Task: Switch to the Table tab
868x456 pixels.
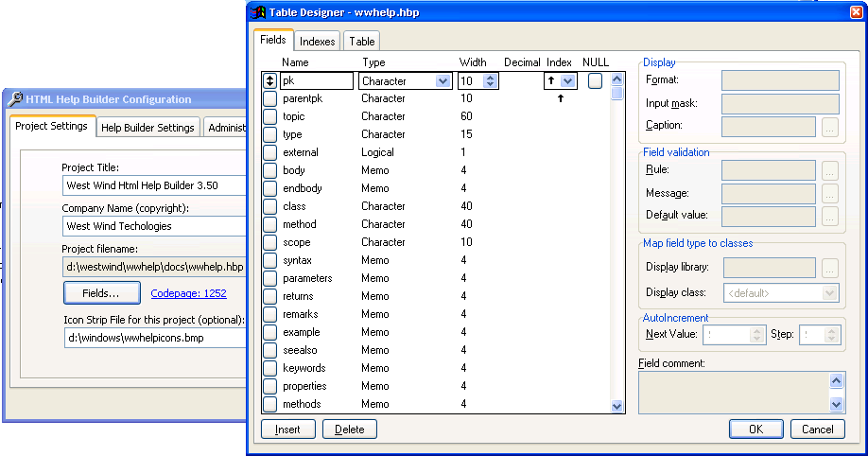Action: (361, 41)
